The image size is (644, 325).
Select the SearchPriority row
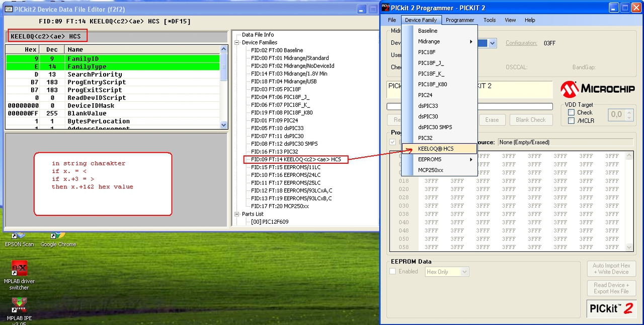[x=113, y=74]
